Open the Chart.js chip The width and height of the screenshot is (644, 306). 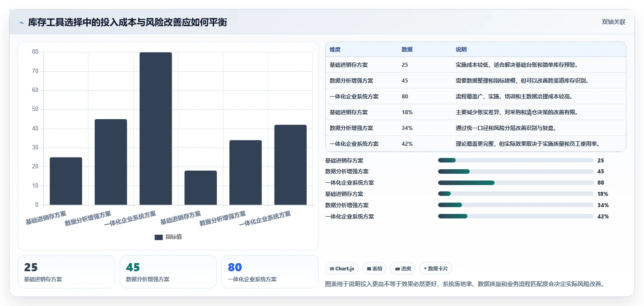point(342,269)
